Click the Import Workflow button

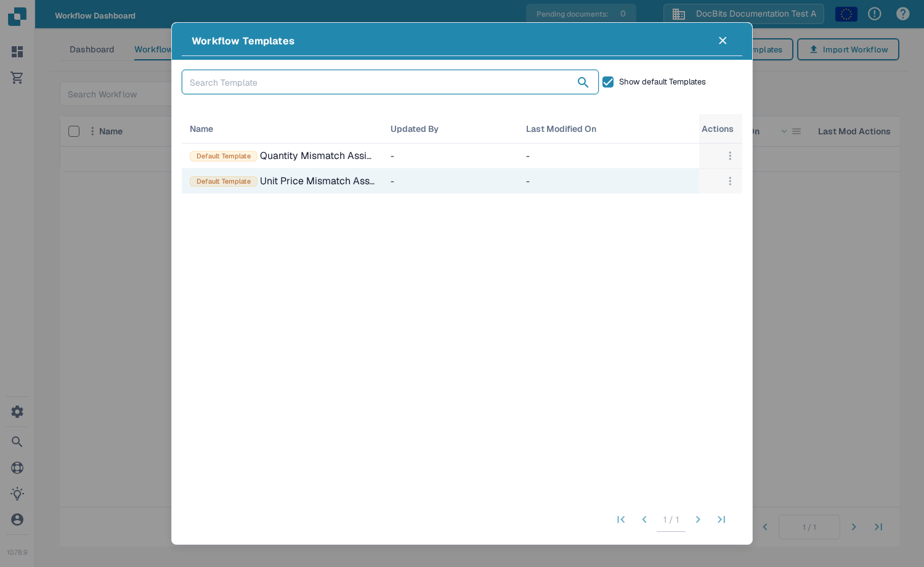click(x=848, y=49)
